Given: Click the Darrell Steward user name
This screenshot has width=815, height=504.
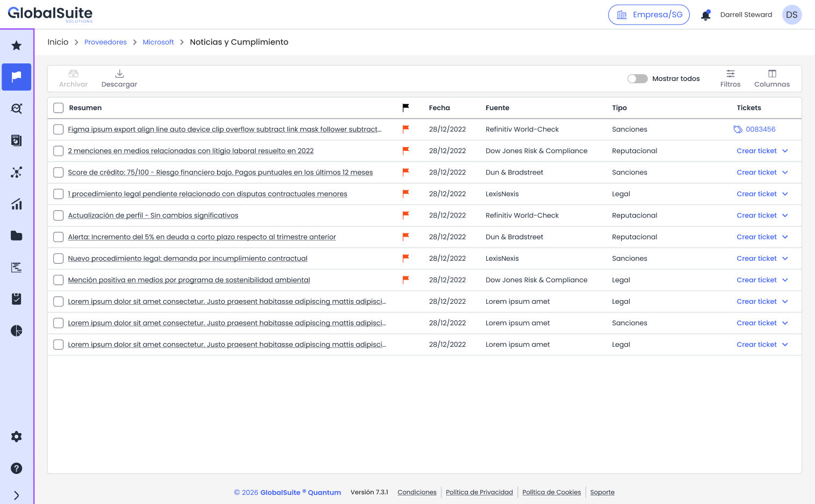Looking at the screenshot, I should pos(746,15).
